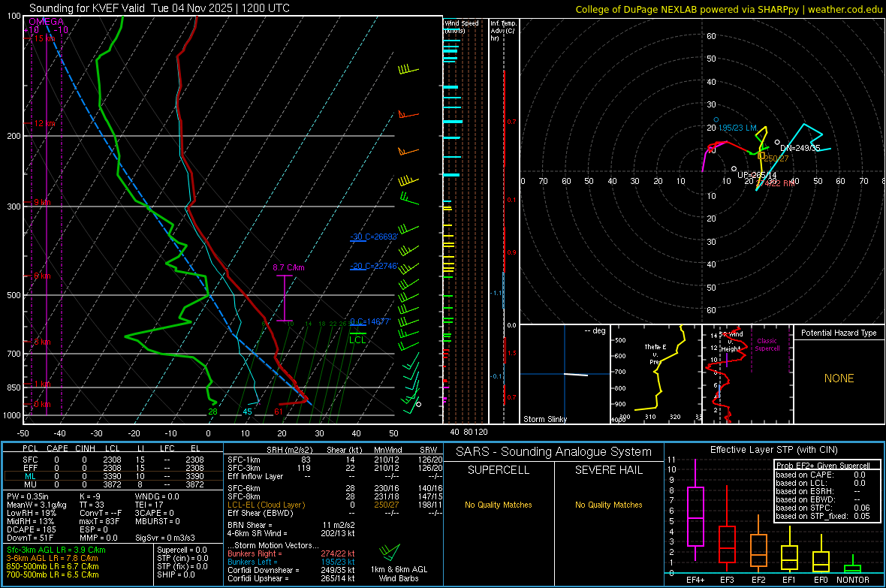
Task: Click 'Inf. Temp. Adv. (C/hr)' panel header
Action: (x=503, y=31)
